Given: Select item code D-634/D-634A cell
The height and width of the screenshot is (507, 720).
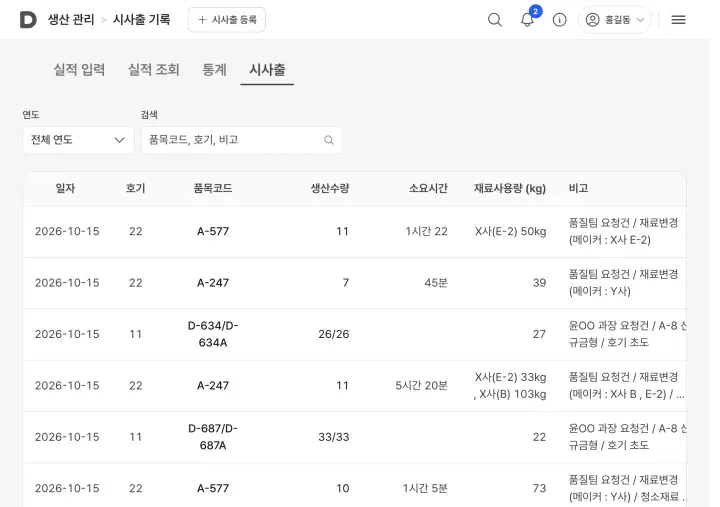Looking at the screenshot, I should (213, 334).
